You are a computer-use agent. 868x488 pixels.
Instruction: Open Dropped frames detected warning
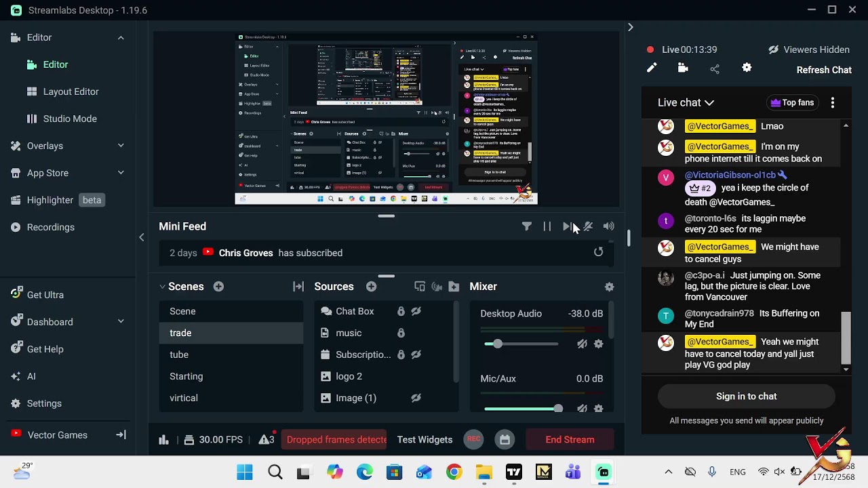(334, 439)
